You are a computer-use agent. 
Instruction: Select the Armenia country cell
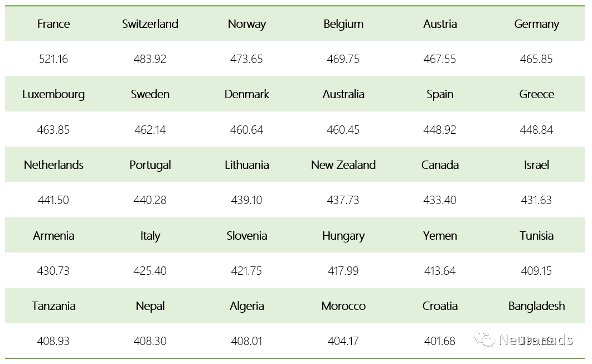54,235
